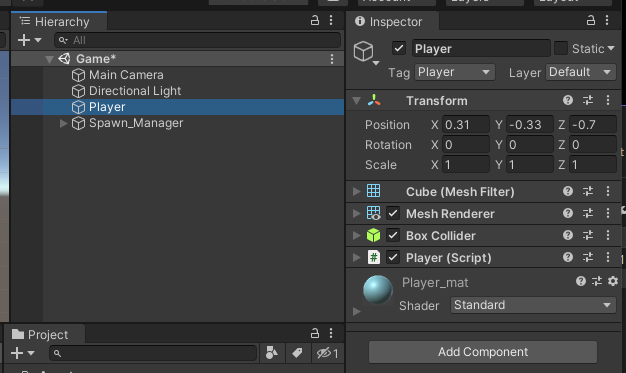Click the Project create plus button

point(17,353)
